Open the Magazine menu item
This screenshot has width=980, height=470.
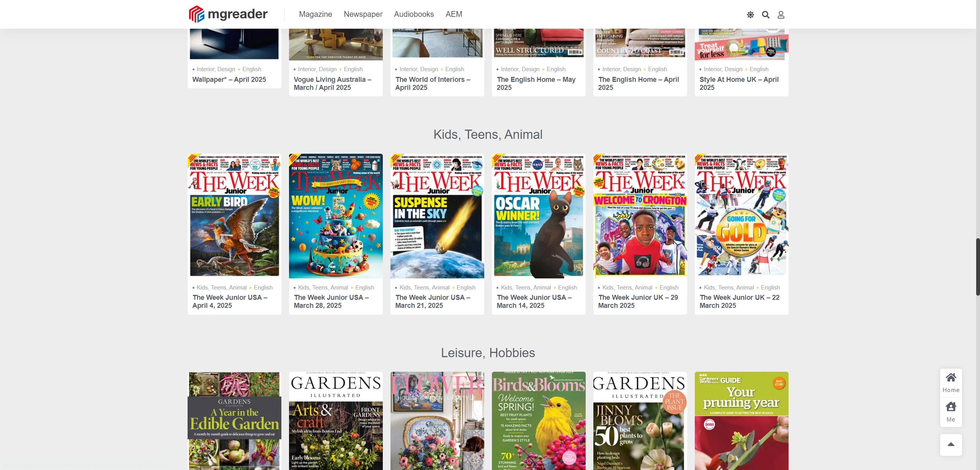click(315, 14)
